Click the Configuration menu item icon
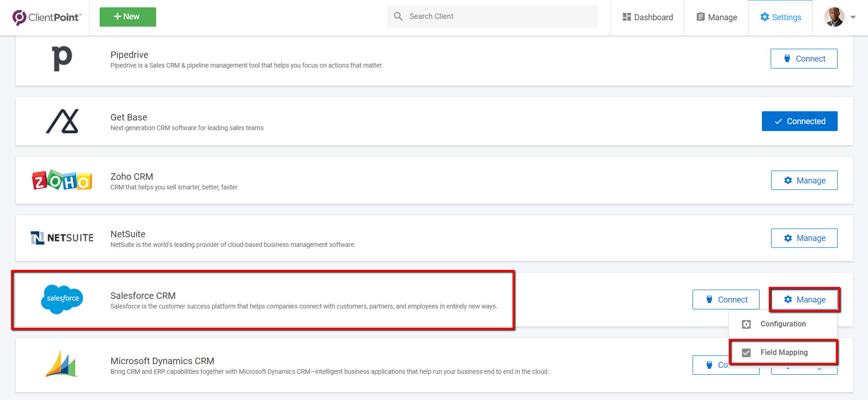This screenshot has width=868, height=400. pyautogui.click(x=746, y=324)
